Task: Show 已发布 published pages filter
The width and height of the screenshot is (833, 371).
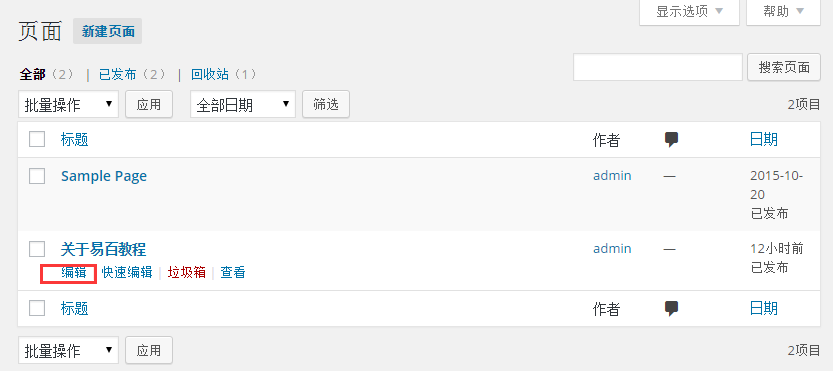Action: [x=118, y=74]
